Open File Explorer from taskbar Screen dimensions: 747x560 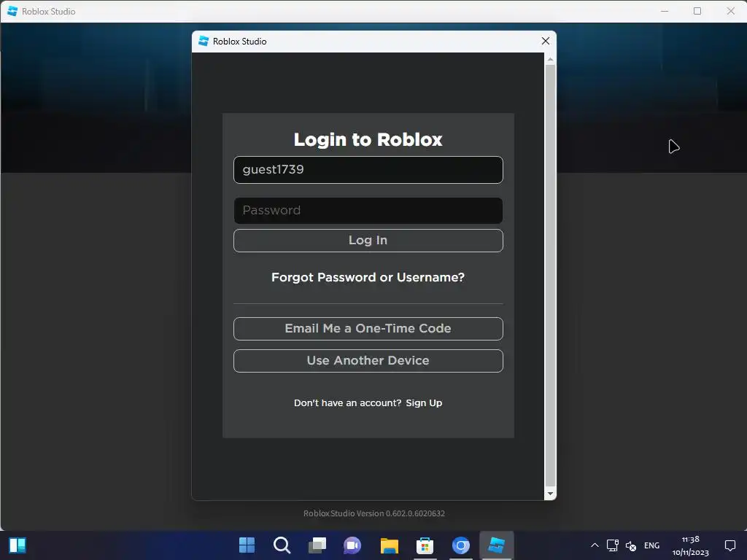[x=390, y=545]
